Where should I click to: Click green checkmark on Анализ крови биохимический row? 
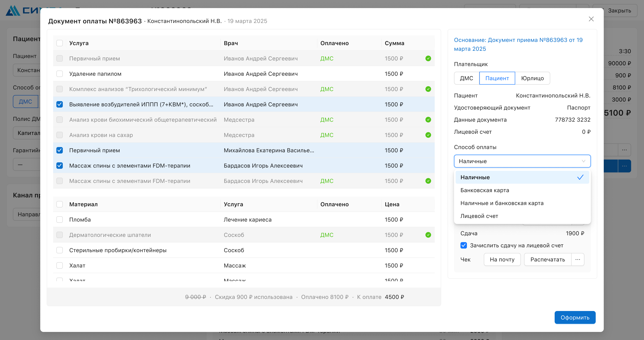pyautogui.click(x=428, y=120)
